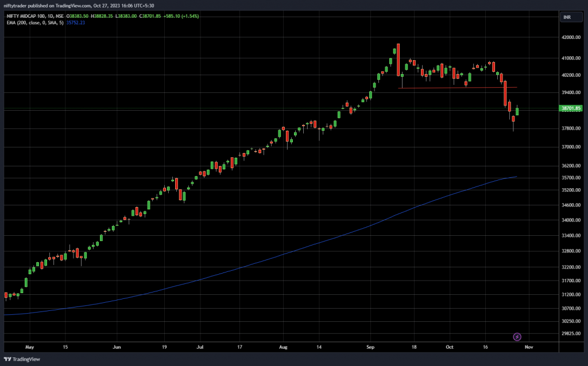Click the 37000.00 price axis label
This screenshot has height=366, width=588.
[571, 147]
